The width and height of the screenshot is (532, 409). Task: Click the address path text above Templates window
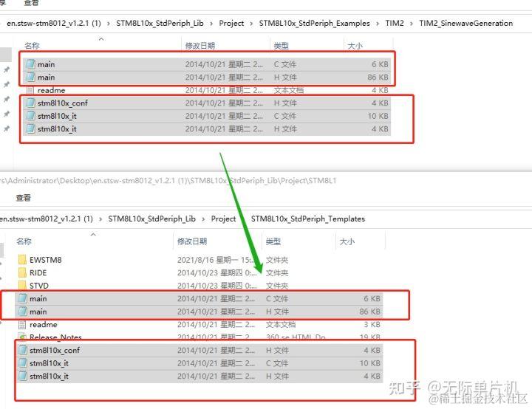coord(168,180)
